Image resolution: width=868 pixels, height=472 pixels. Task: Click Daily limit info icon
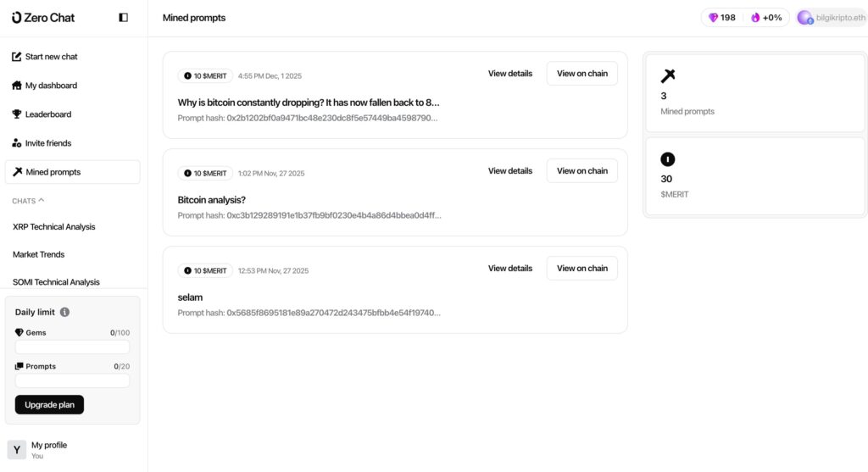(x=65, y=312)
